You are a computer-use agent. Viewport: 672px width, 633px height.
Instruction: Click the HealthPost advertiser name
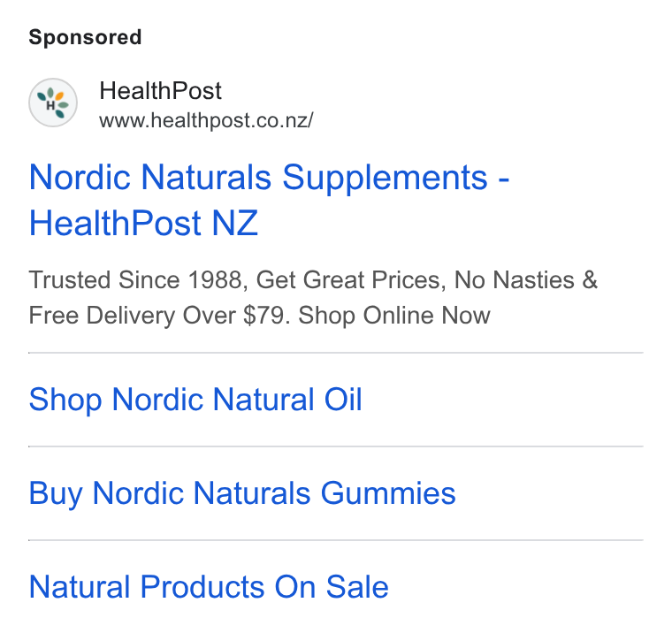(x=160, y=91)
